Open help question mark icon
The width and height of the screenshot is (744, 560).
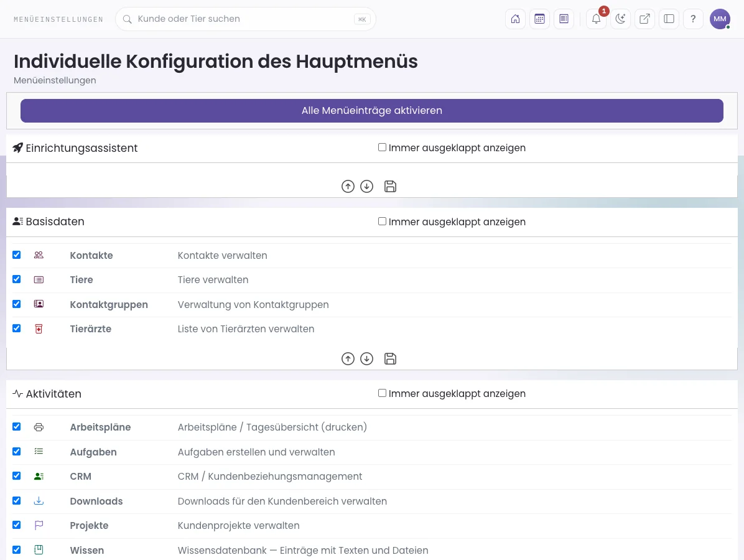pyautogui.click(x=693, y=19)
